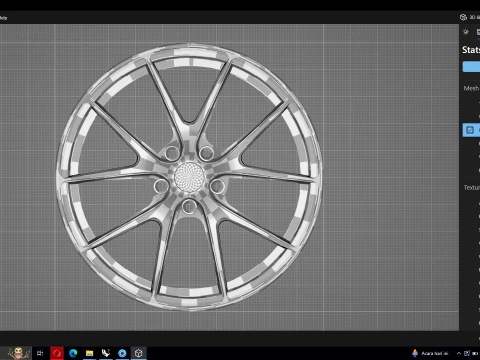Open Task View in the taskbar
Viewport: 480px width, 360px height.
(x=40, y=353)
